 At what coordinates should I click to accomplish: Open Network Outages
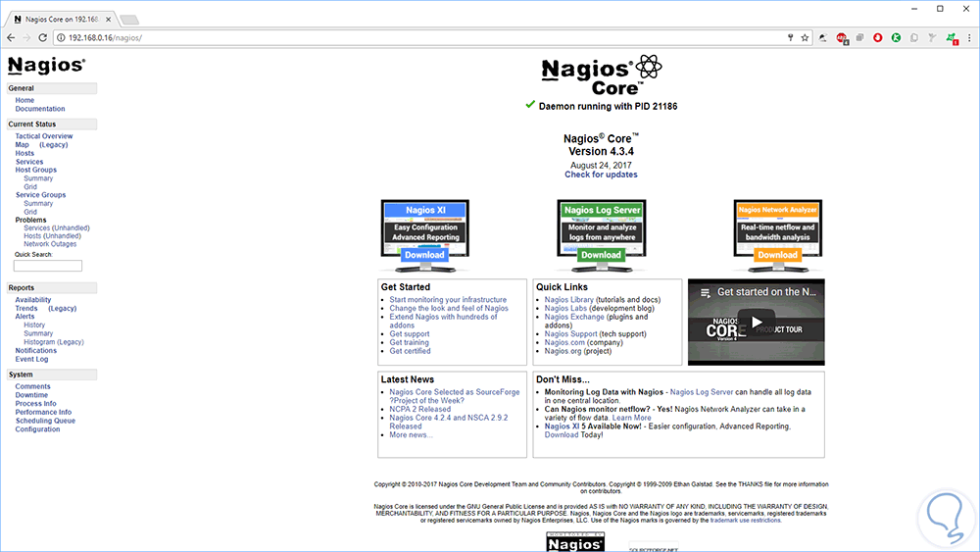(x=50, y=244)
